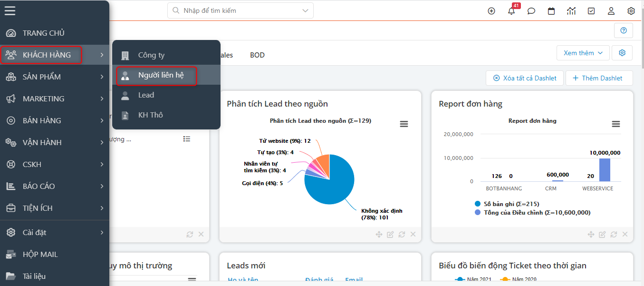Toggle the Số bản ghi legend series

(x=507, y=204)
